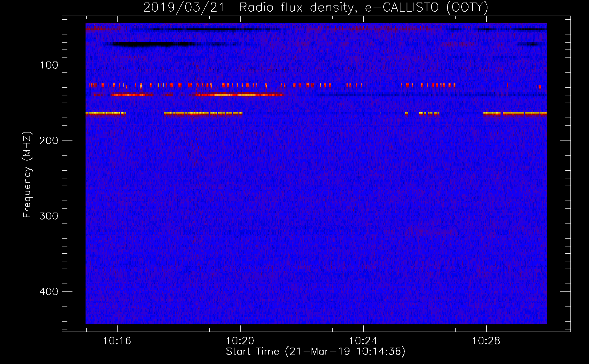Viewport: 589px width, 364px height.
Task: Click the 10:24 time tick label
Action: click(x=363, y=341)
